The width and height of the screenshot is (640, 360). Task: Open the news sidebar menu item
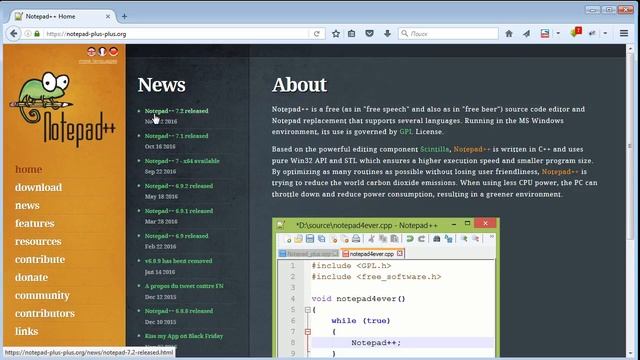coord(27,205)
